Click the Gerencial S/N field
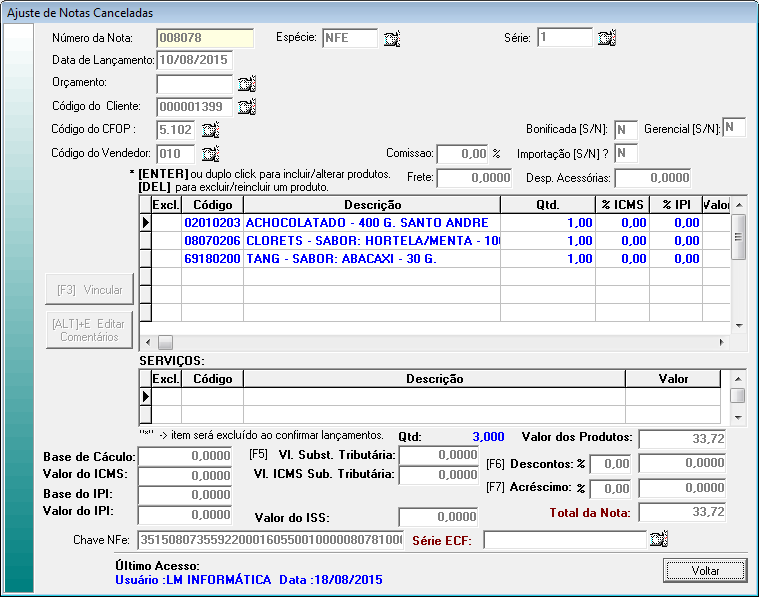This screenshot has width=759, height=597. pos(734,127)
